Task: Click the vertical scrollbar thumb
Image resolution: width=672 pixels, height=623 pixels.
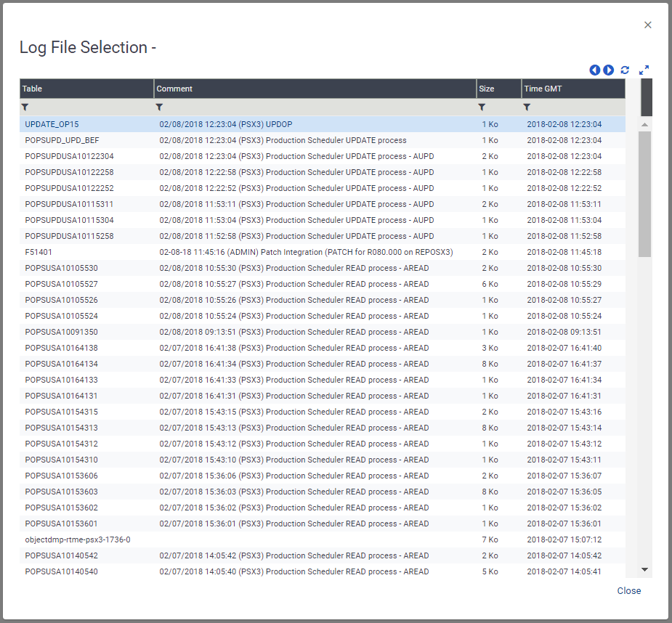Action: tap(644, 194)
